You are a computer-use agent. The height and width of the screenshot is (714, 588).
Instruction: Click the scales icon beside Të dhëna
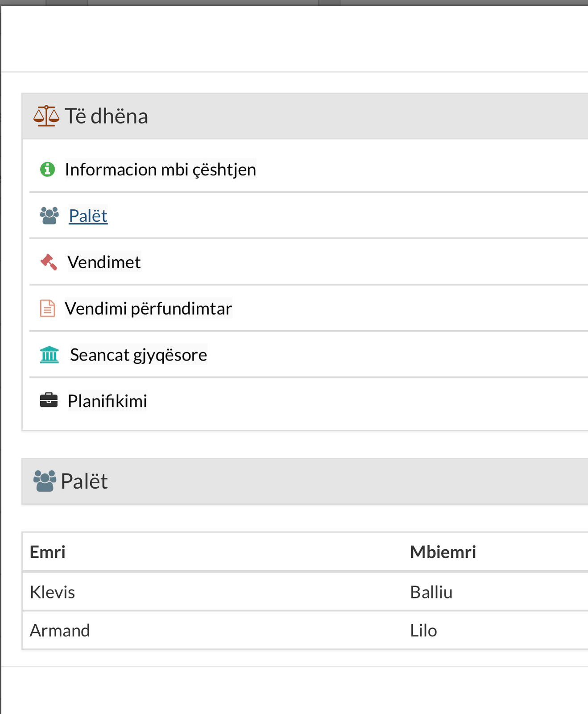coord(46,116)
